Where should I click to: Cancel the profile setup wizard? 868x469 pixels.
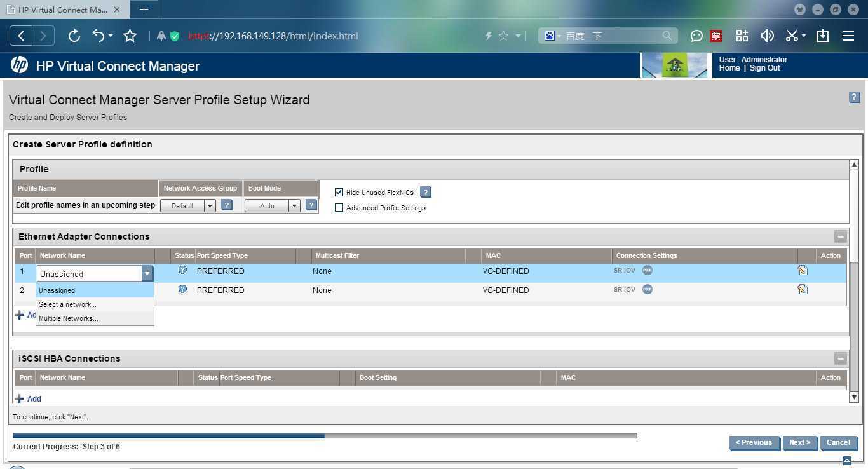pyautogui.click(x=838, y=443)
